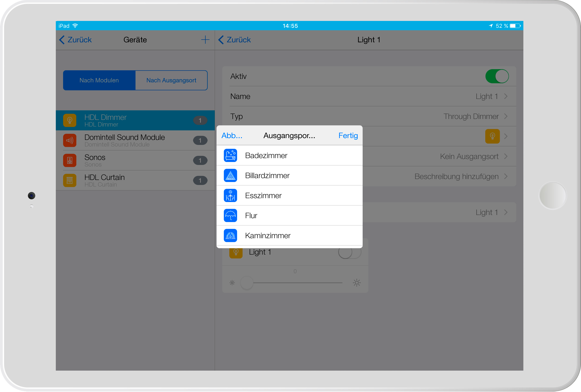This screenshot has width=581, height=392.
Task: Select the HDL Curtain module row
Action: tap(135, 180)
